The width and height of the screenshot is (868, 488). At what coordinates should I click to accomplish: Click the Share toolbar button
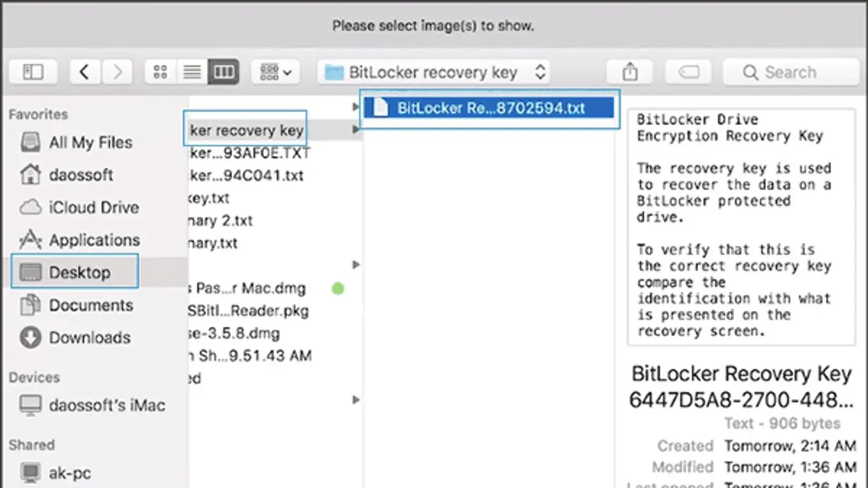click(x=630, y=72)
